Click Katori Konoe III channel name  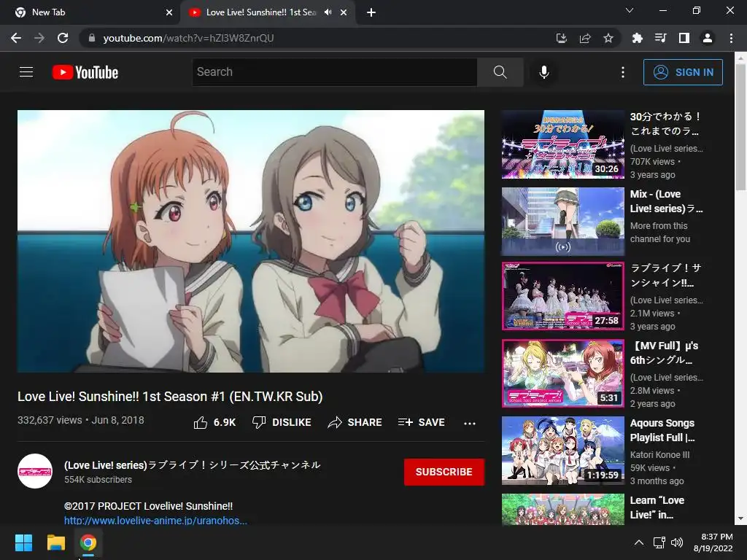[x=659, y=455]
